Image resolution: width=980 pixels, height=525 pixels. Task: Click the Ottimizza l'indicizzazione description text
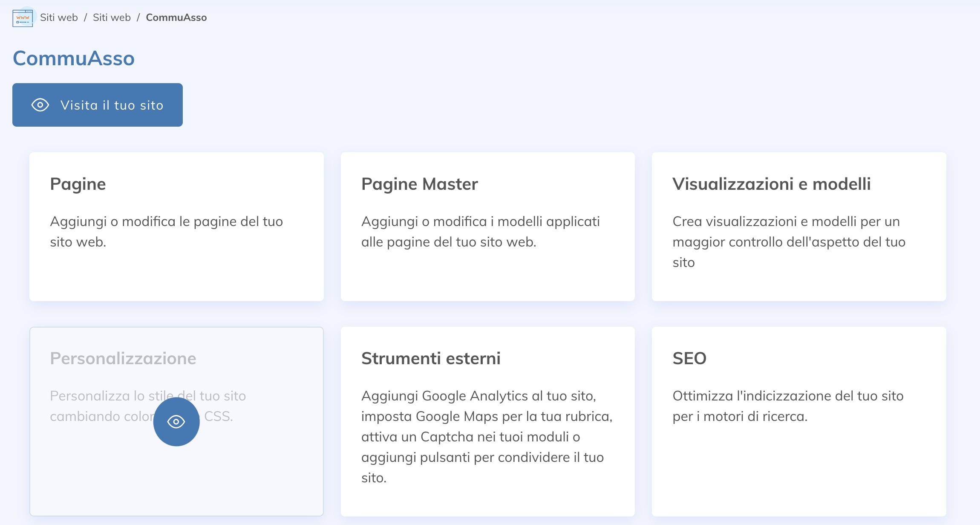pos(788,406)
